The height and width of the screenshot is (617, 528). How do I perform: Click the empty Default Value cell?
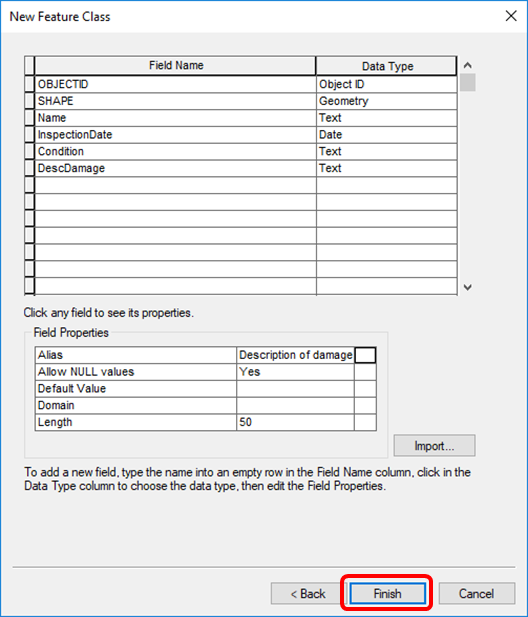click(x=295, y=389)
